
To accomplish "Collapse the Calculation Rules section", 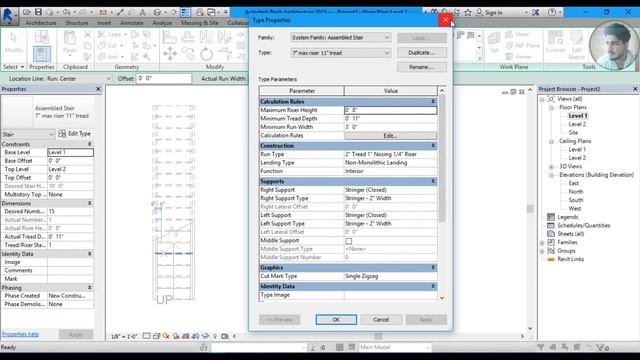I will coord(433,101).
